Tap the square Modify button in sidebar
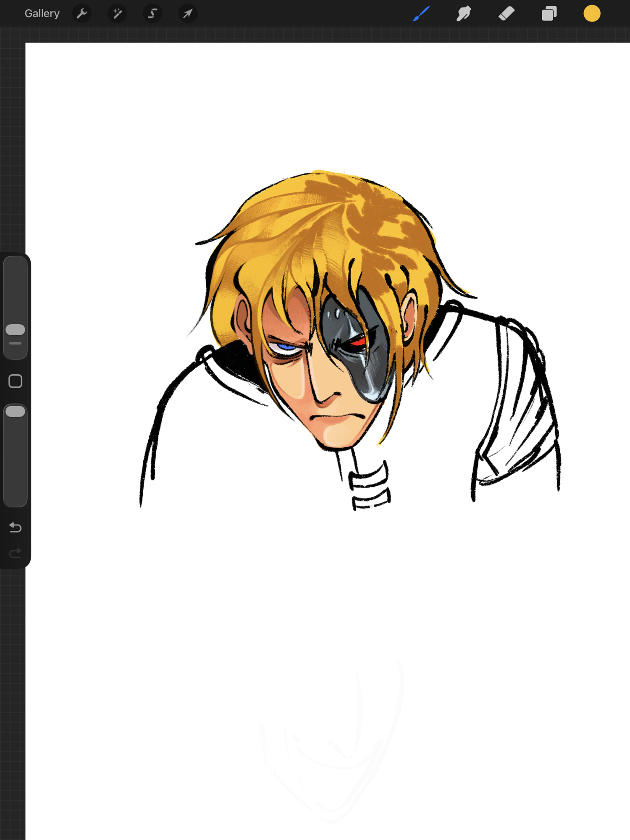Screen dimensions: 630x840 click(x=16, y=381)
